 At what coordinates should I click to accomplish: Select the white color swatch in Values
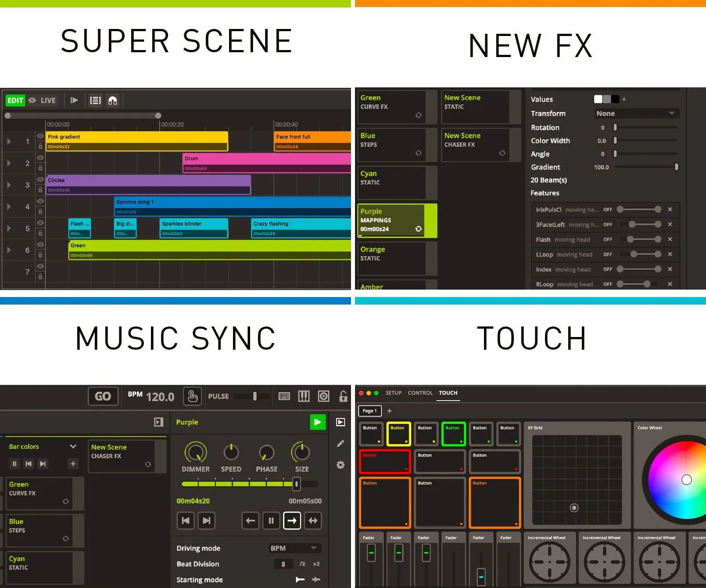tap(598, 99)
